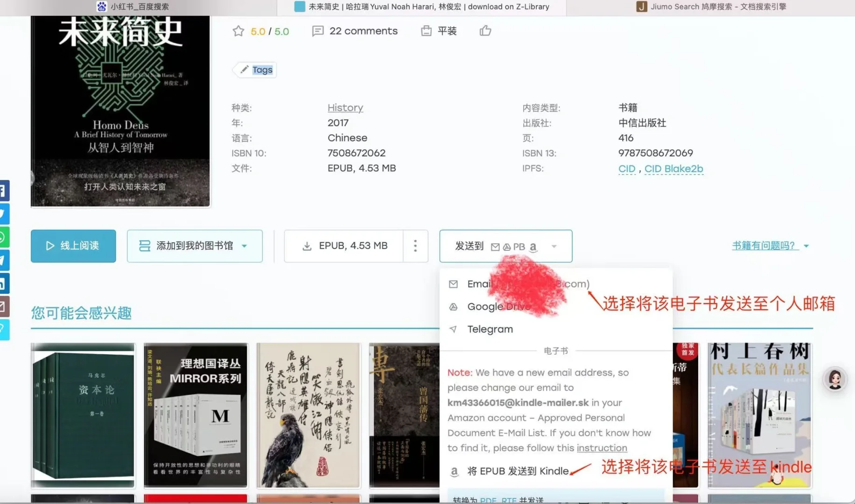Click the Facebook share sidebar icon

click(4, 190)
